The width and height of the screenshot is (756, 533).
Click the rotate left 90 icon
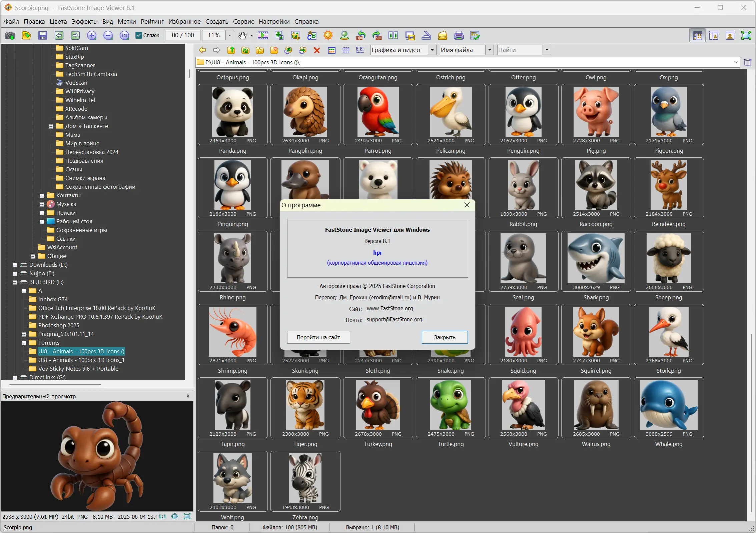point(361,35)
